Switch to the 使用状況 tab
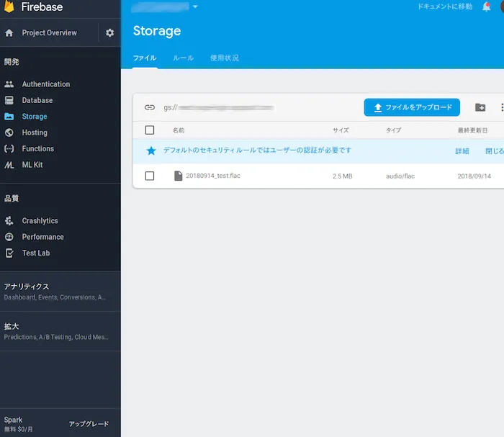Viewport: 504px width, 437px height. [225, 58]
